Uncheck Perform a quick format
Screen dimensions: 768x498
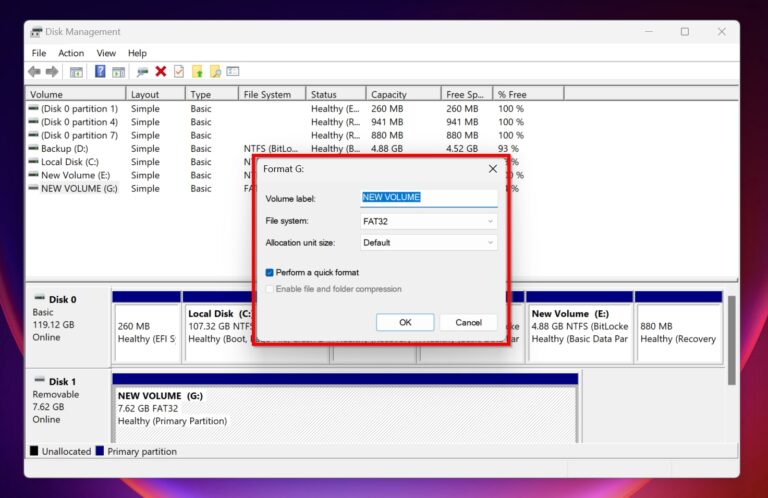pyautogui.click(x=270, y=272)
